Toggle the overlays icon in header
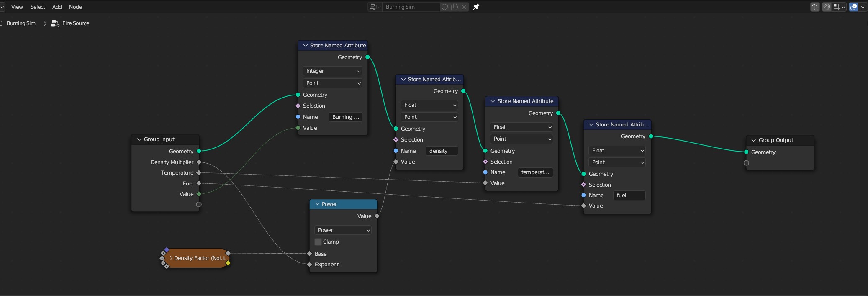 pyautogui.click(x=854, y=7)
